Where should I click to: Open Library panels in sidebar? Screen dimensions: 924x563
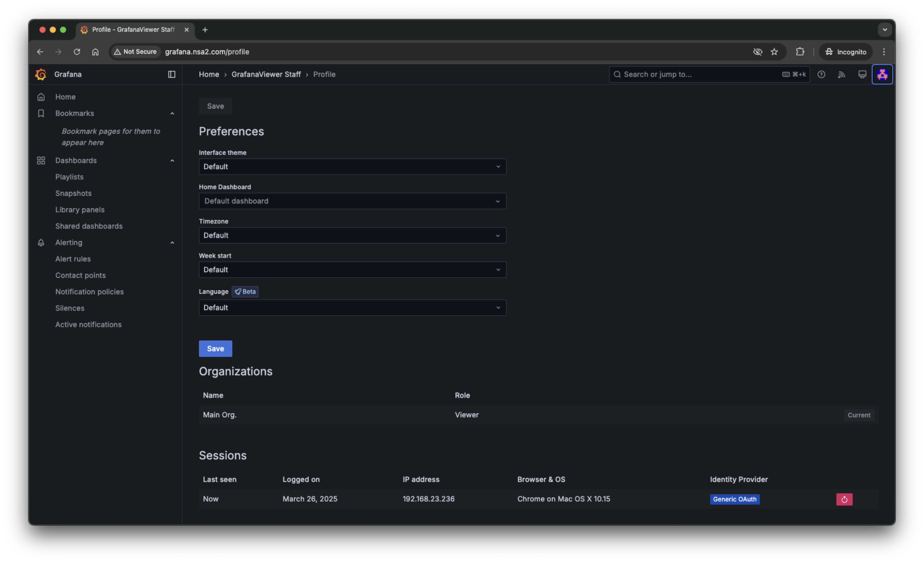[x=80, y=210]
